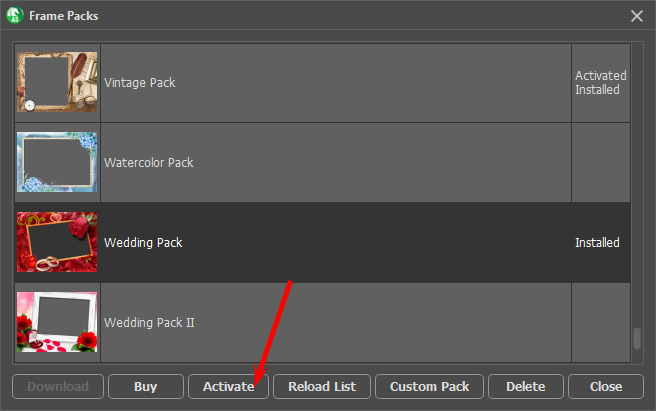The width and height of the screenshot is (656, 411).
Task: Click the Activated Installed status cell
Action: pos(600,82)
